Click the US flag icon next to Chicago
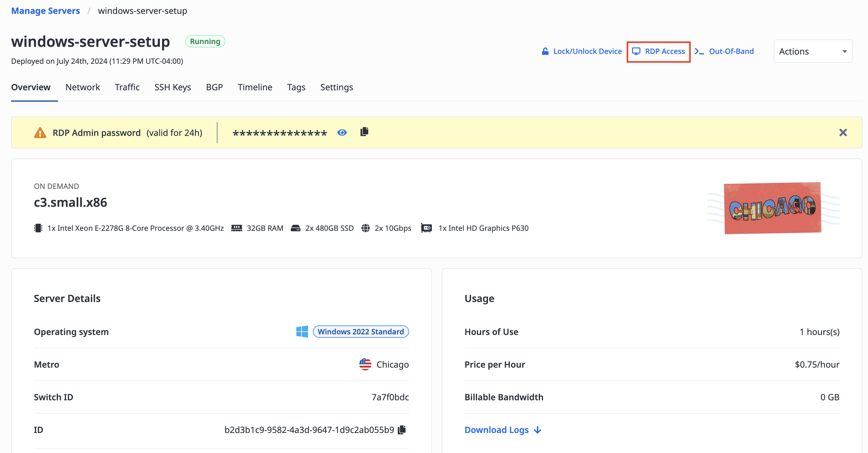This screenshot has width=868, height=453. [365, 364]
